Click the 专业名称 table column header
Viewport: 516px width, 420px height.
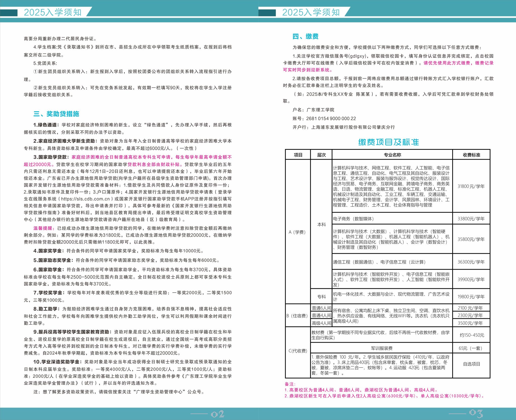tap(392, 155)
